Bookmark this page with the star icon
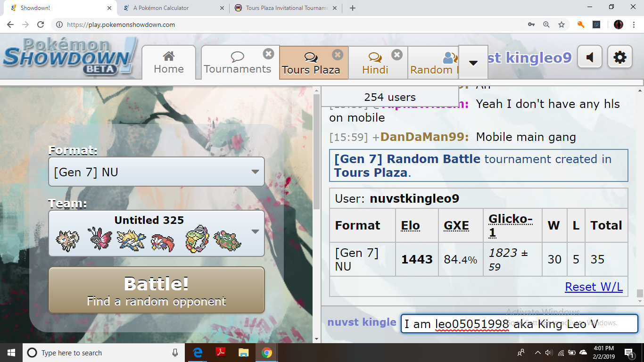The width and height of the screenshot is (644, 362). click(x=561, y=25)
